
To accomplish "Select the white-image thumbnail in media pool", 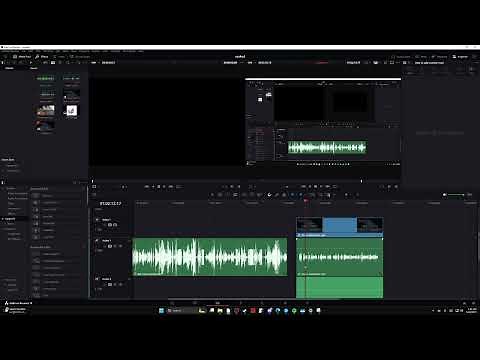I will pyautogui.click(x=71, y=111).
